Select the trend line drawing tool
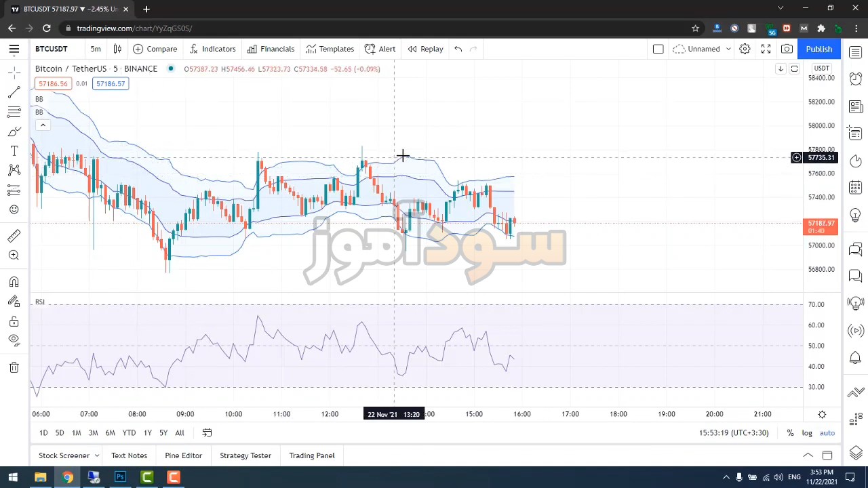The width and height of the screenshot is (868, 488). coord(14,93)
